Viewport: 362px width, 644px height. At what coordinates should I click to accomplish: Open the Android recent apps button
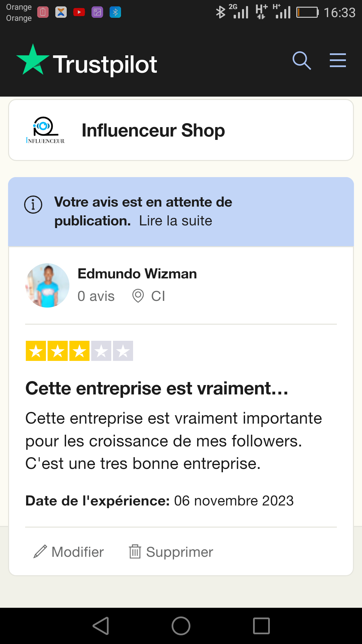coord(261,626)
